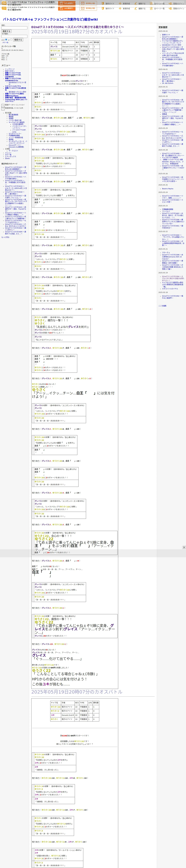Click ここを編集 link in right sidebar
Viewport: 186px width, 868px height.
[x=162, y=306]
